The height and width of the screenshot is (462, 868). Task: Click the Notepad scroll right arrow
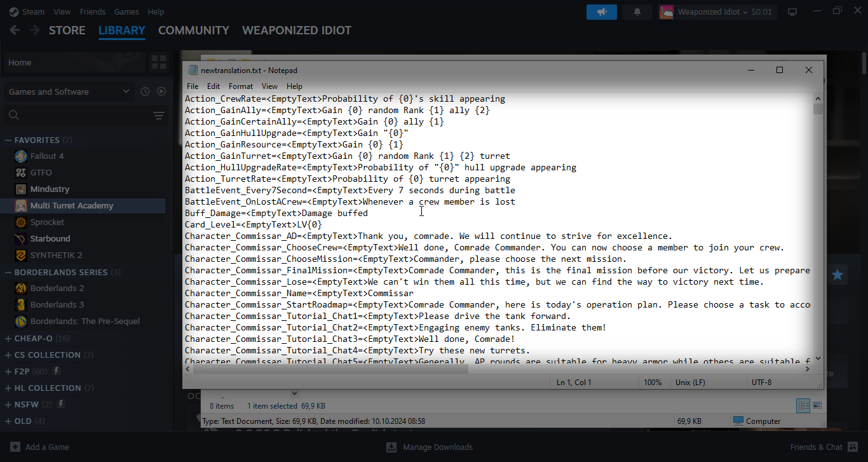808,369
